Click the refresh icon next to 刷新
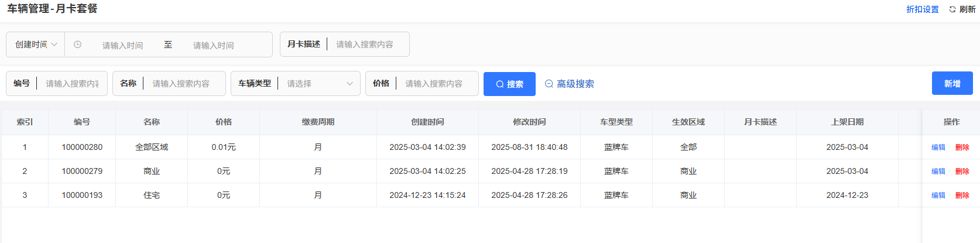 click(952, 9)
